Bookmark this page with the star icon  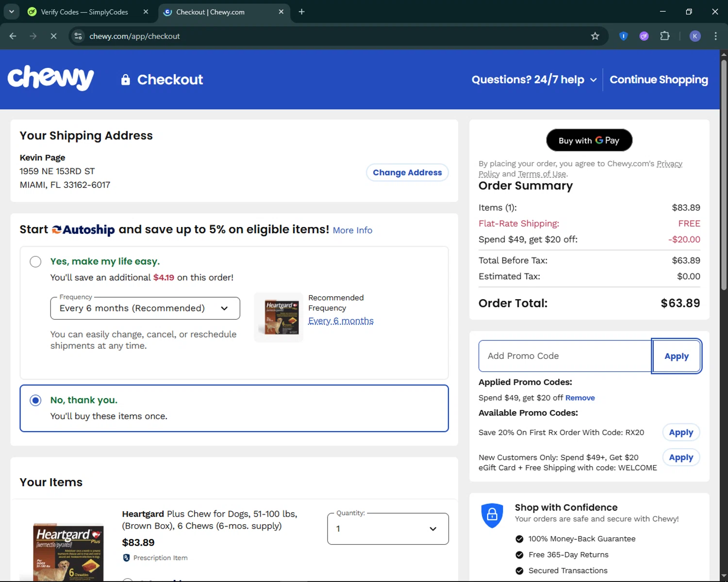(x=595, y=36)
